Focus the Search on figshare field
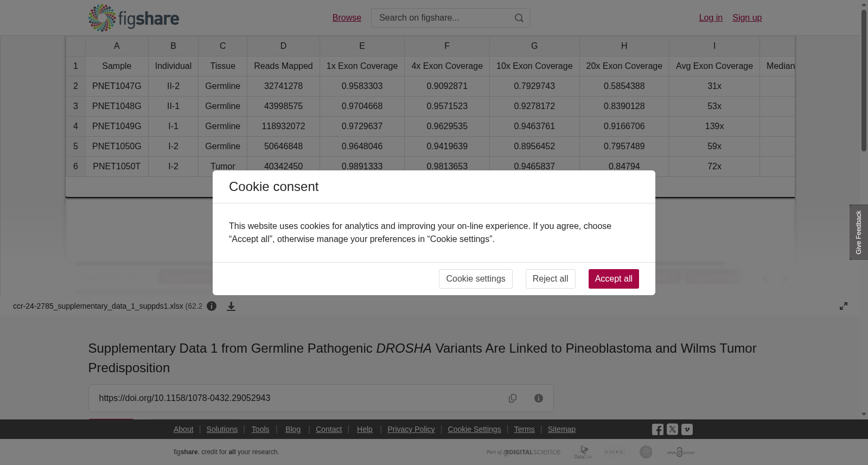This screenshot has width=868, height=465. point(442,18)
